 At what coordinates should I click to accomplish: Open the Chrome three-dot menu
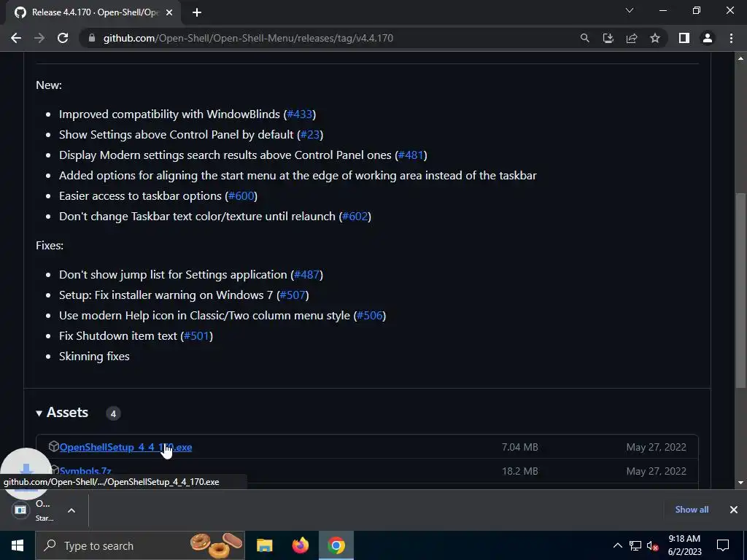pos(731,38)
